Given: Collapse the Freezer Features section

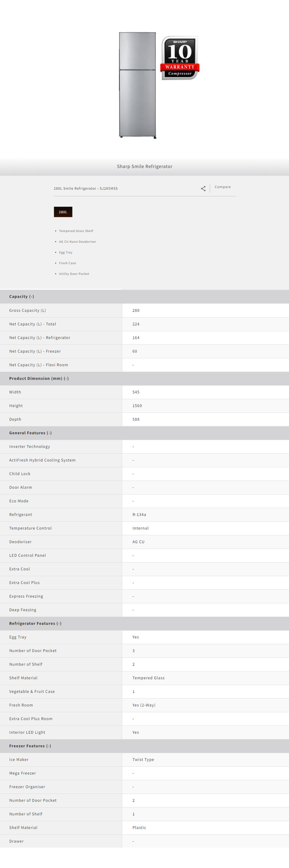Looking at the screenshot, I should [x=30, y=746].
